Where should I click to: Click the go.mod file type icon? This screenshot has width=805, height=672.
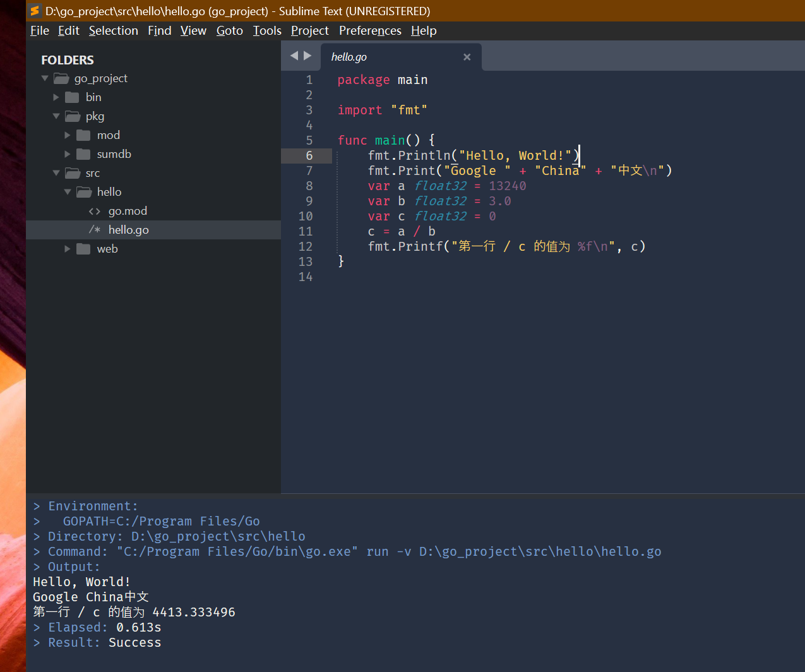coord(95,211)
